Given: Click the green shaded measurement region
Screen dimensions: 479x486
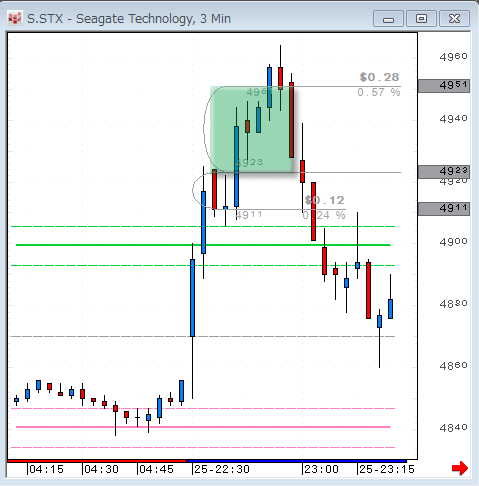Looking at the screenshot, I should [252, 129].
